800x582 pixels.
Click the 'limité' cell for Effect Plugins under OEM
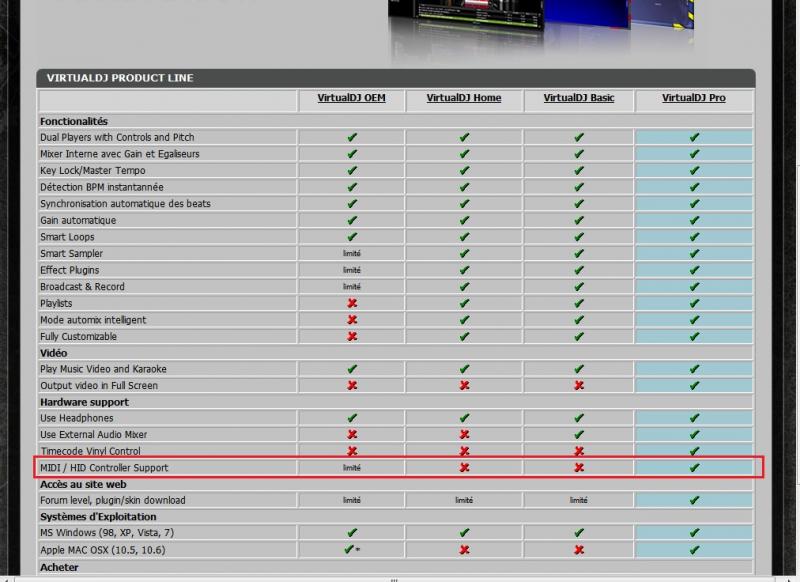(x=352, y=270)
